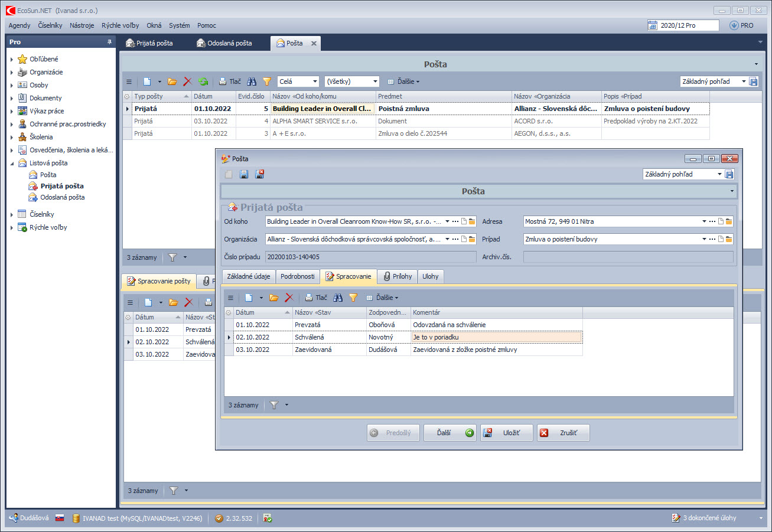The height and width of the screenshot is (532, 772).
Task: Expand the Od koho combo box arrow
Action: click(x=447, y=221)
